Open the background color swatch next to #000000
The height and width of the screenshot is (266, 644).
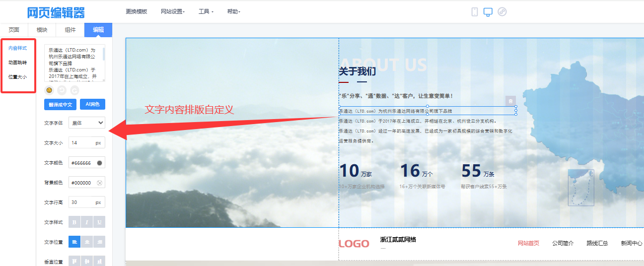coord(99,183)
